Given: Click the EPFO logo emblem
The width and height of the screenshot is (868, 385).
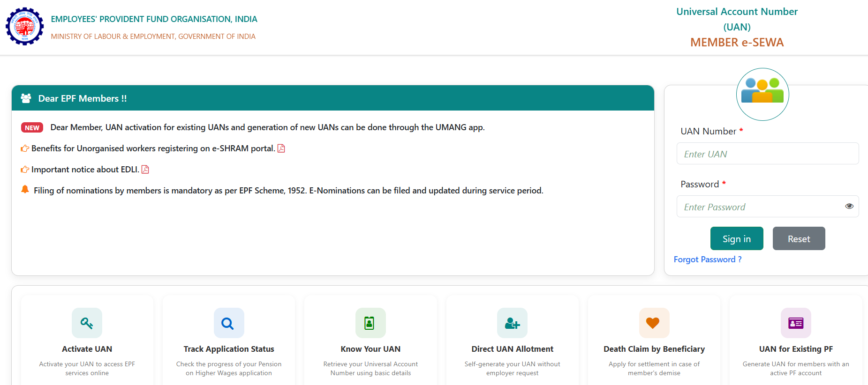Looking at the screenshot, I should pos(25,26).
